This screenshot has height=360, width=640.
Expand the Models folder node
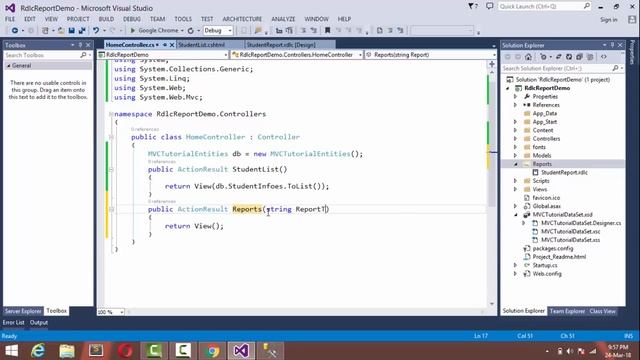pyautogui.click(x=516, y=156)
